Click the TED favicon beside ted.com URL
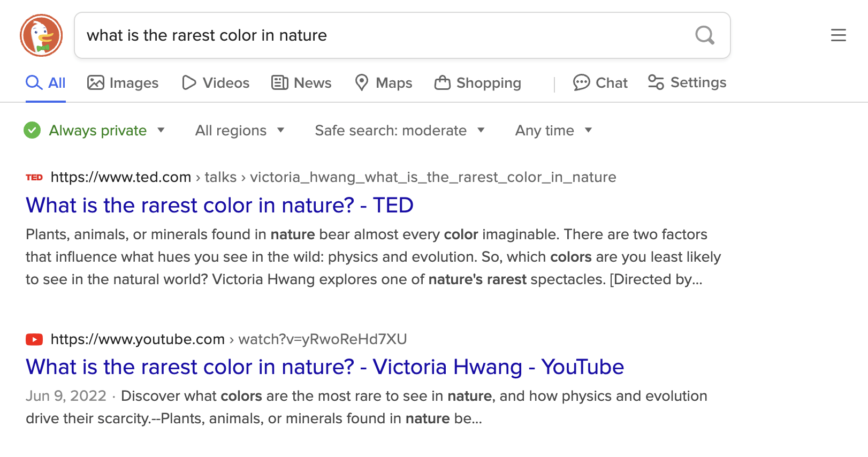The width and height of the screenshot is (868, 457). coord(34,177)
